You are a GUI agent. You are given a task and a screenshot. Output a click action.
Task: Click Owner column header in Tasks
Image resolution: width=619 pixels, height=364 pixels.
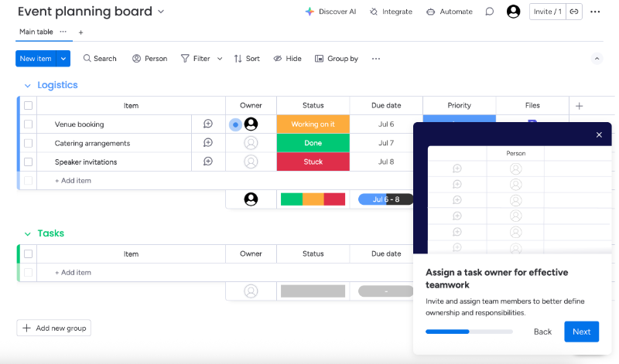click(251, 254)
